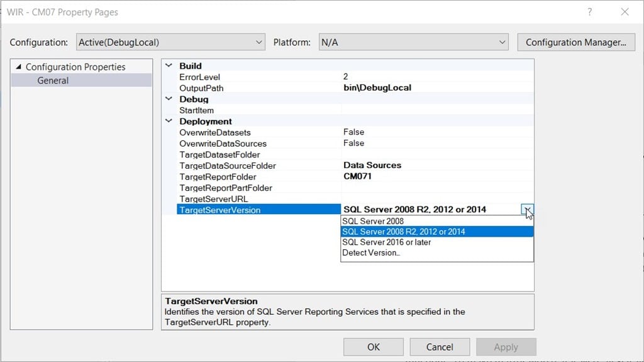The image size is (644, 362).
Task: Choose SQL Server 2008 from the list
Action: tap(437, 222)
